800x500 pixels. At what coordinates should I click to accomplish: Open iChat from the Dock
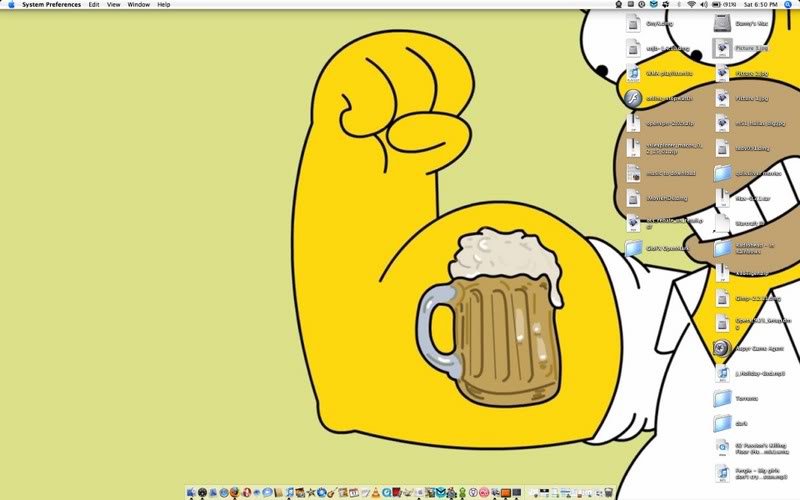coord(267,492)
